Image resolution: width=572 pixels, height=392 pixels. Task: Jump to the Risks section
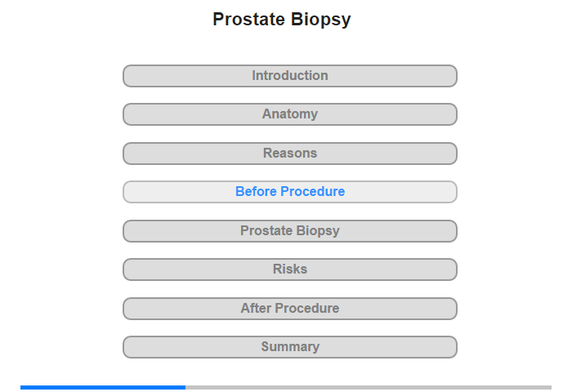click(290, 269)
